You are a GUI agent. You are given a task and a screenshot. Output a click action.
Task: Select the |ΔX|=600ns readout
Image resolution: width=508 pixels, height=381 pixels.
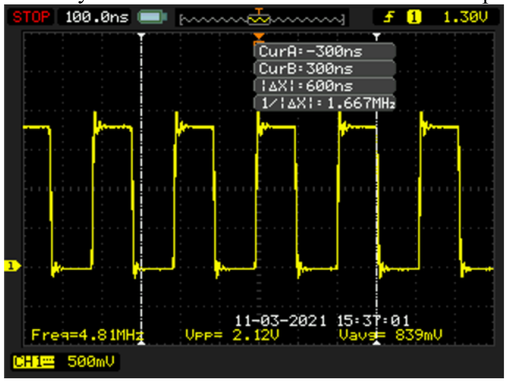click(325, 86)
